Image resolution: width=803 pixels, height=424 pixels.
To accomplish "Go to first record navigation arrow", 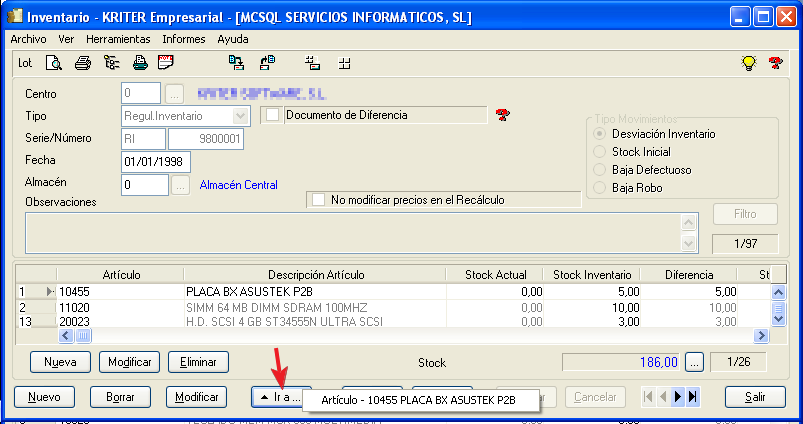I will pos(648,396).
